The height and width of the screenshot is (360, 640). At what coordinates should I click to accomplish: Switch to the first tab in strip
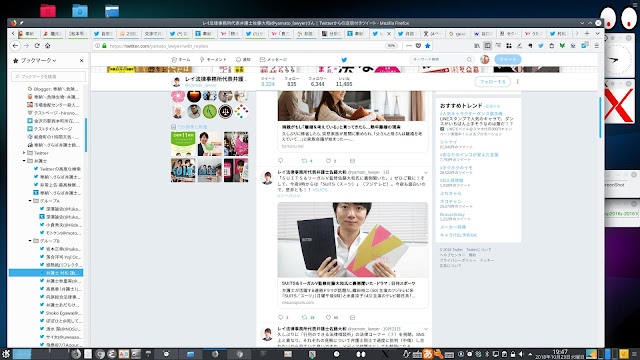(27, 33)
